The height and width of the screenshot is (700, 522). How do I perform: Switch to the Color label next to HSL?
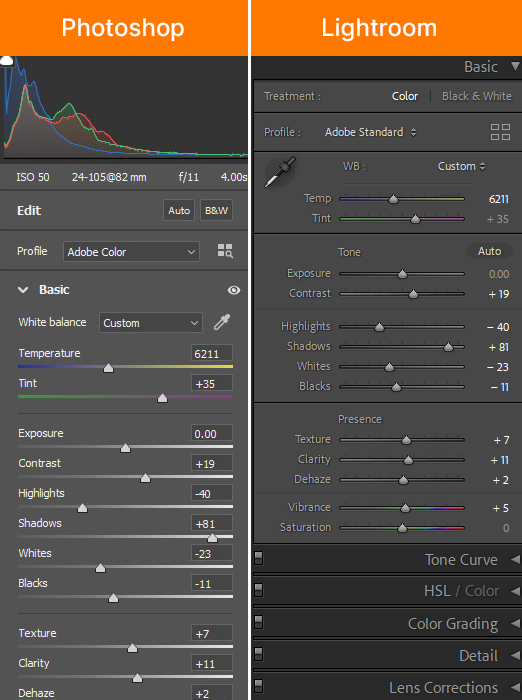[x=482, y=591]
